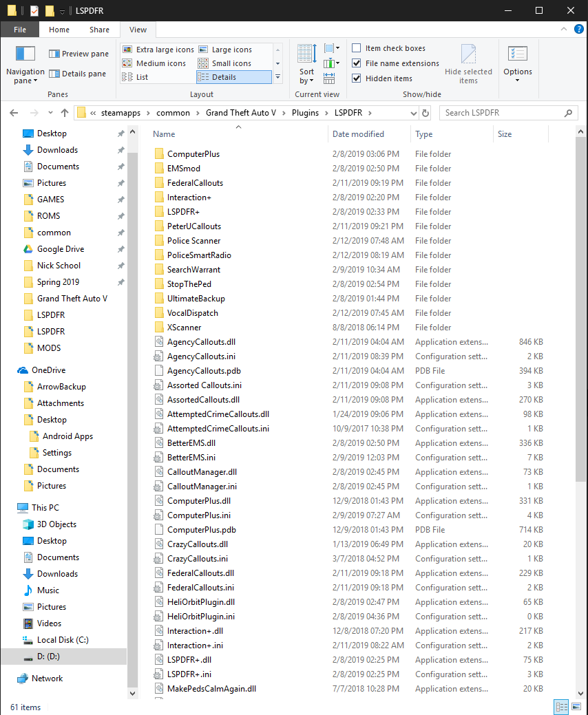Open Videos folder under This PC

pyautogui.click(x=49, y=623)
